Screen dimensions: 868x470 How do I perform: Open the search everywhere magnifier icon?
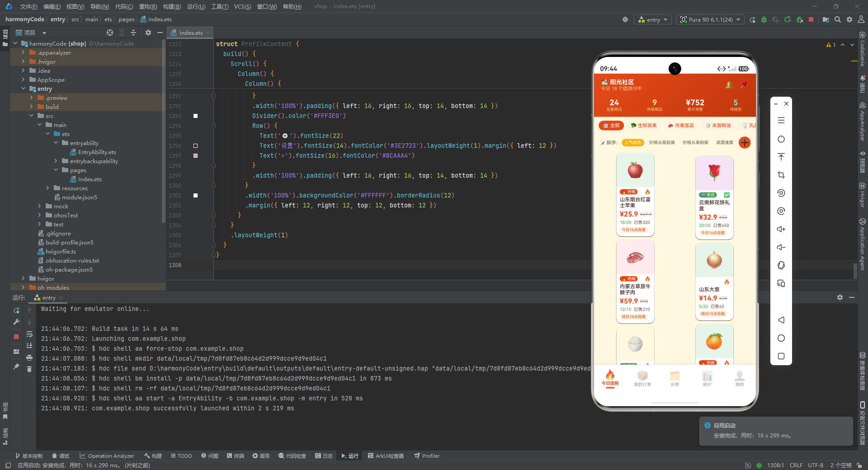click(838, 20)
